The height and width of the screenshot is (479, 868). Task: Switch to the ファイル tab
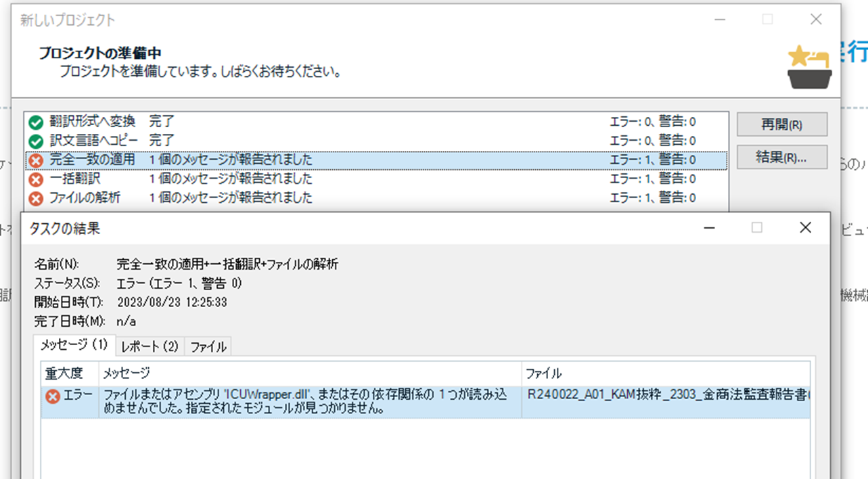pyautogui.click(x=208, y=346)
